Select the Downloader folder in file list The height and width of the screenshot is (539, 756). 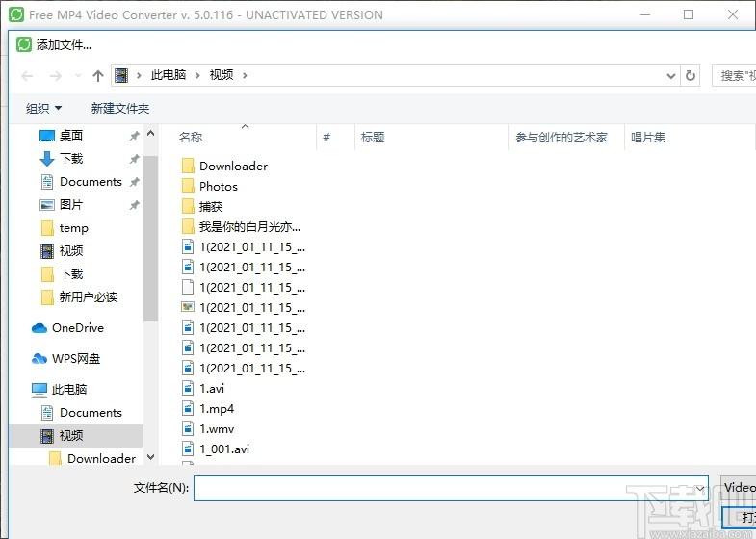click(233, 167)
